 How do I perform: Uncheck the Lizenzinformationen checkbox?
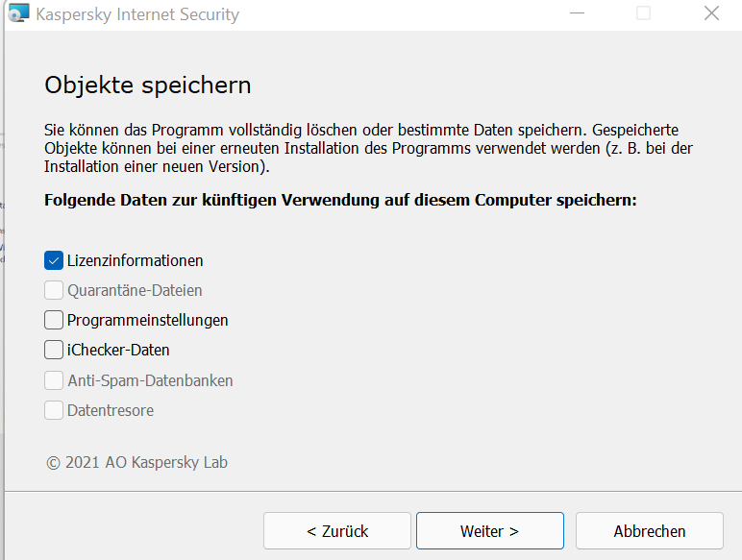54,260
